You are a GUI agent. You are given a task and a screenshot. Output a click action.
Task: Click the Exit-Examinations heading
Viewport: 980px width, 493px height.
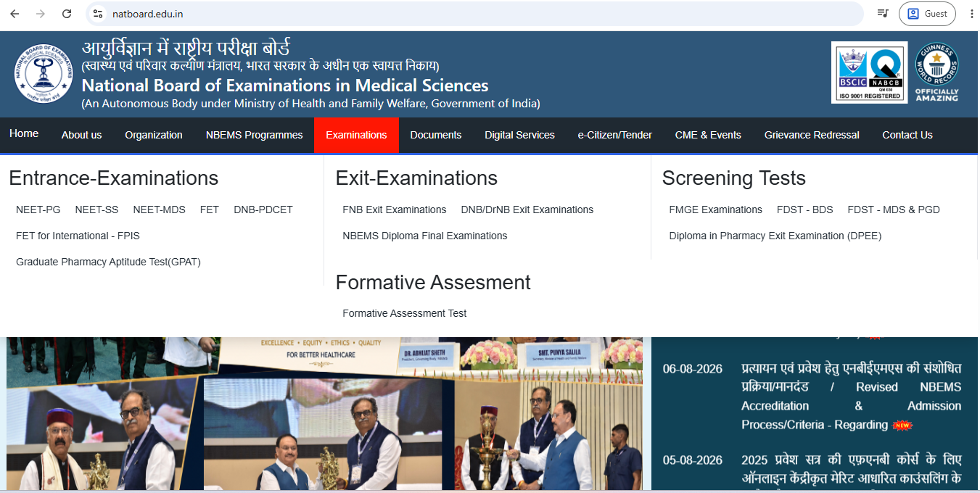(x=416, y=178)
